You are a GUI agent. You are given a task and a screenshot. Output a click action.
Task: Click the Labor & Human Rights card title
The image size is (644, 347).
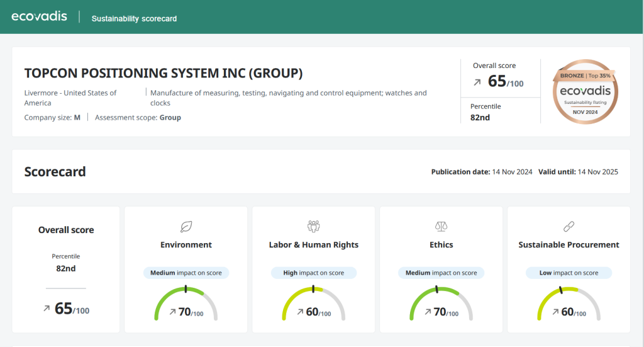tap(313, 245)
